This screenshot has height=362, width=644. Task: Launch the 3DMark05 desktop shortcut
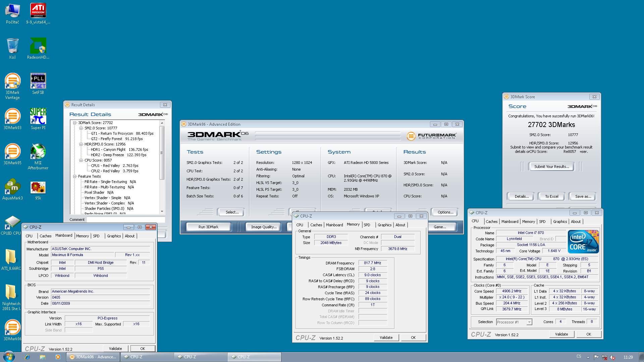12,154
